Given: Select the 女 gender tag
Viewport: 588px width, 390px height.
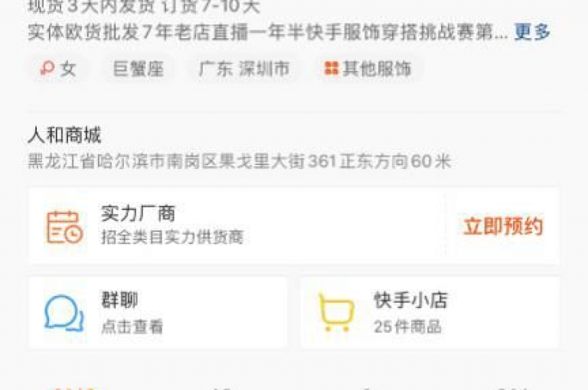Looking at the screenshot, I should (58, 69).
